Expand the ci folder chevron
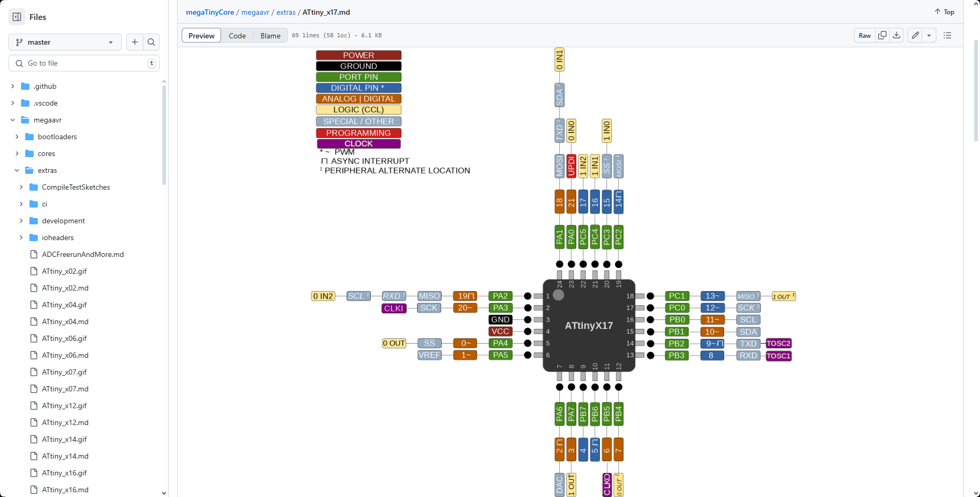The image size is (980, 497). (21, 204)
